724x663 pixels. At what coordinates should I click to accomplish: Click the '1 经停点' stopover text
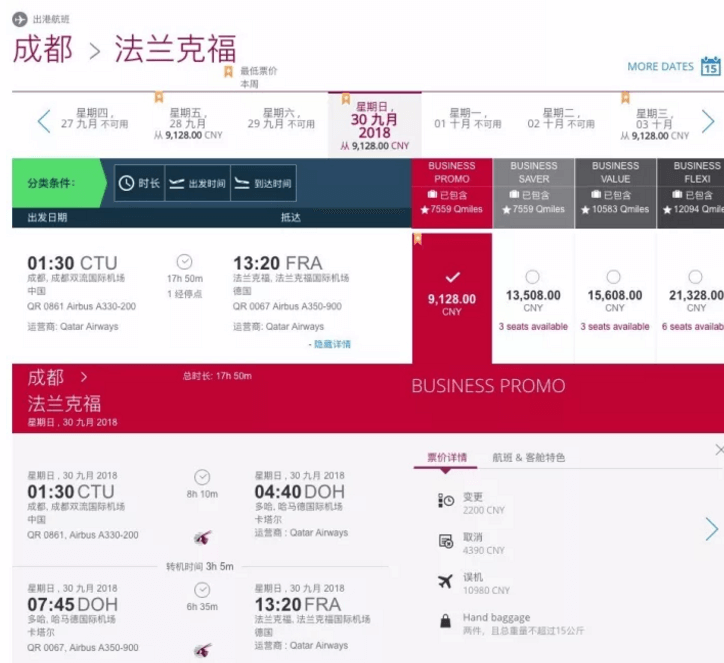click(185, 294)
